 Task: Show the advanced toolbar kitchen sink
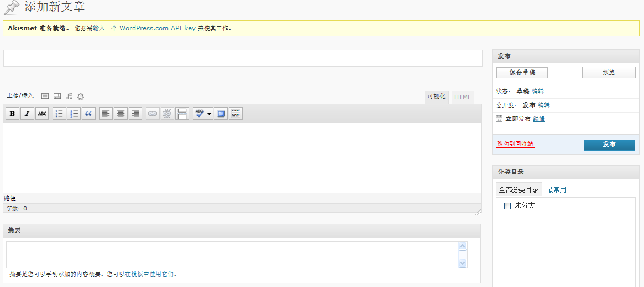[x=236, y=114]
